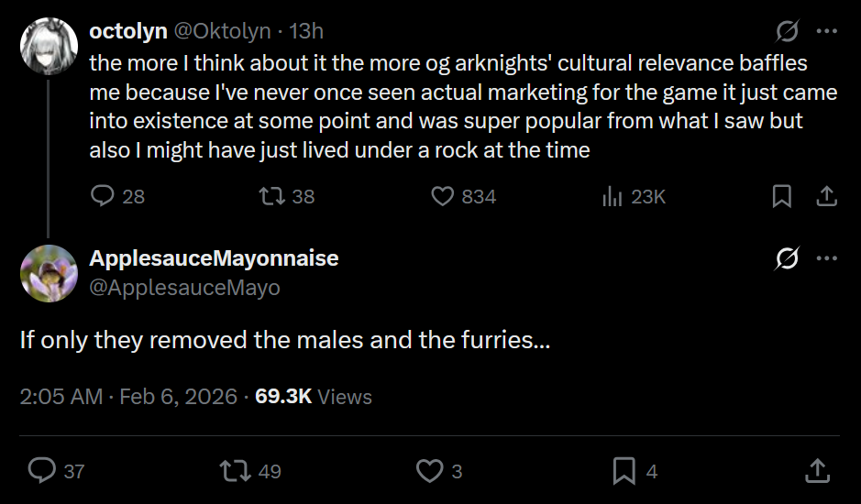The width and height of the screenshot is (861, 504).
Task: Open ApplesauceMayonnaise's profile picture
Action: click(48, 273)
